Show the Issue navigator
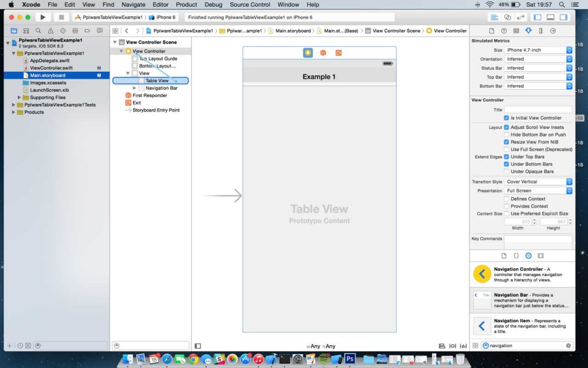588x368 pixels. tap(51, 30)
